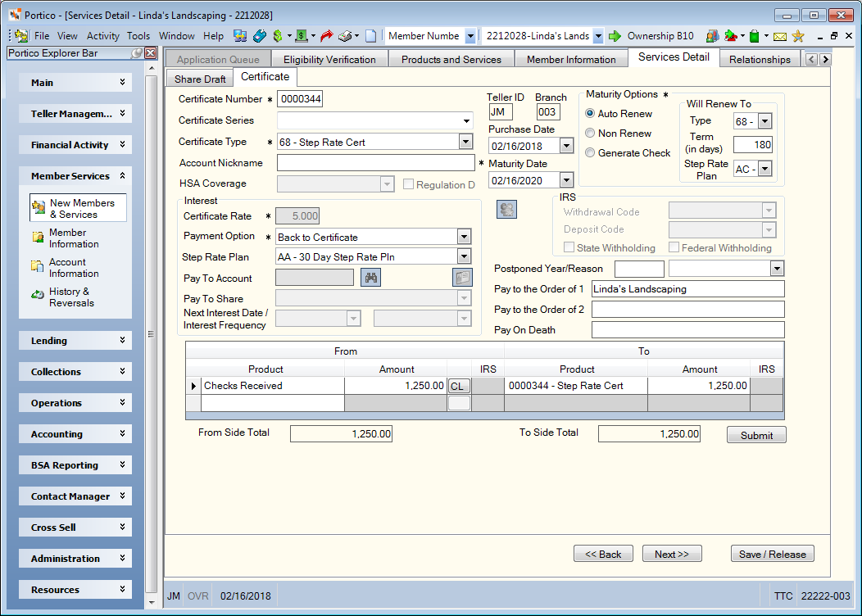The width and height of the screenshot is (862, 616).
Task: Click the printer icon in the toolbar
Action: (x=345, y=36)
